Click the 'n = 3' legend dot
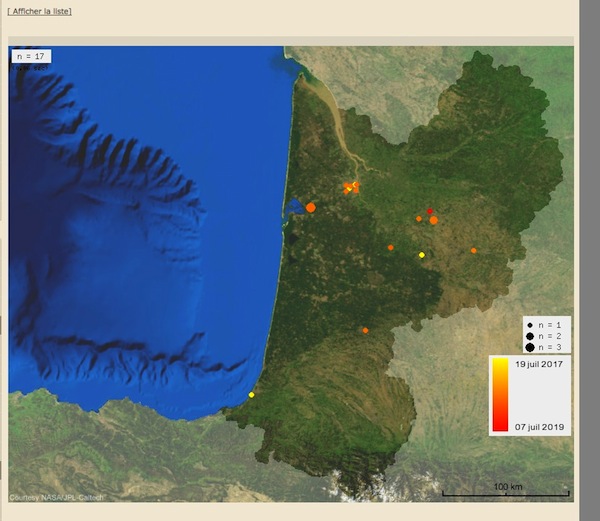This screenshot has height=521, width=600. [x=529, y=347]
